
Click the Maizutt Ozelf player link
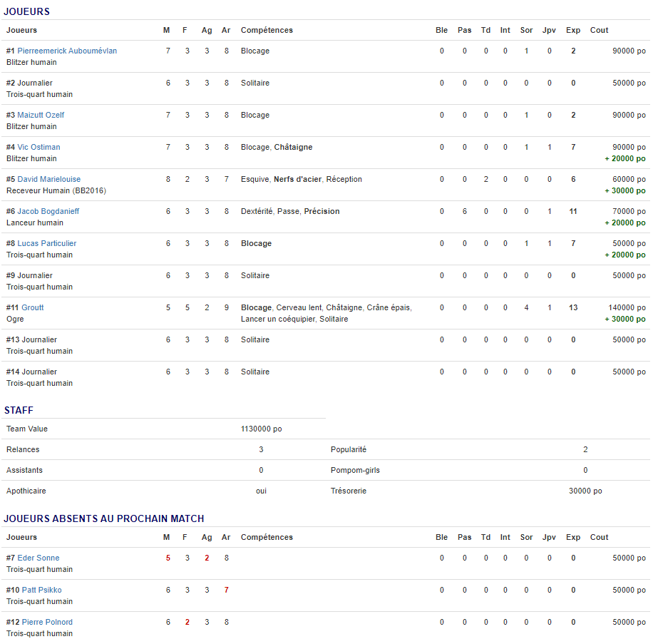coord(41,116)
